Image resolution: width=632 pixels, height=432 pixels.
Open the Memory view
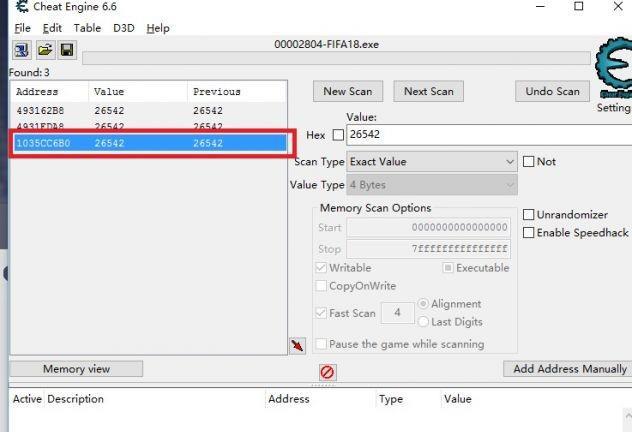[x=76, y=369]
